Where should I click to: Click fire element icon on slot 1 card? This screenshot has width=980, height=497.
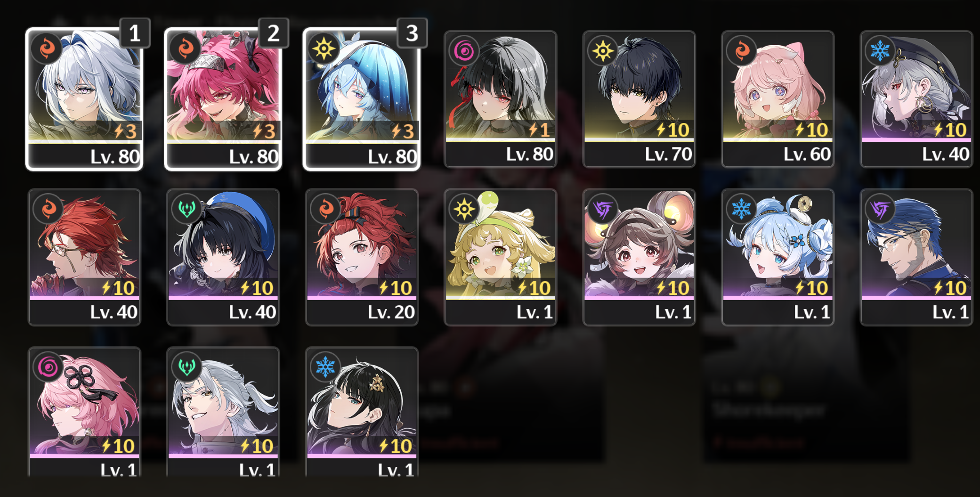[47, 49]
